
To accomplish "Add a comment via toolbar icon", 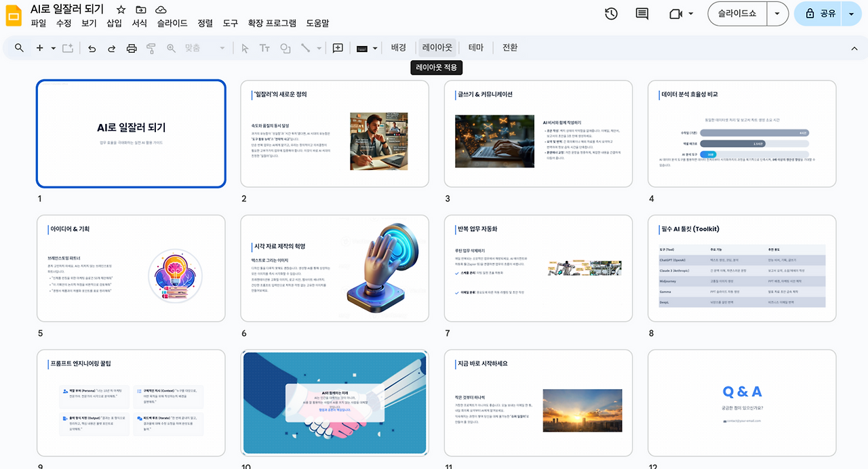I will tap(338, 48).
